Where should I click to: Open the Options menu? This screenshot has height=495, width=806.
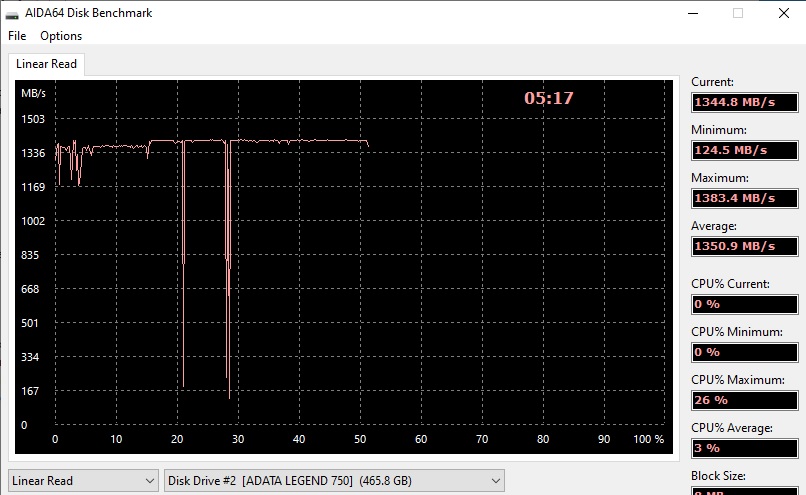(x=61, y=35)
